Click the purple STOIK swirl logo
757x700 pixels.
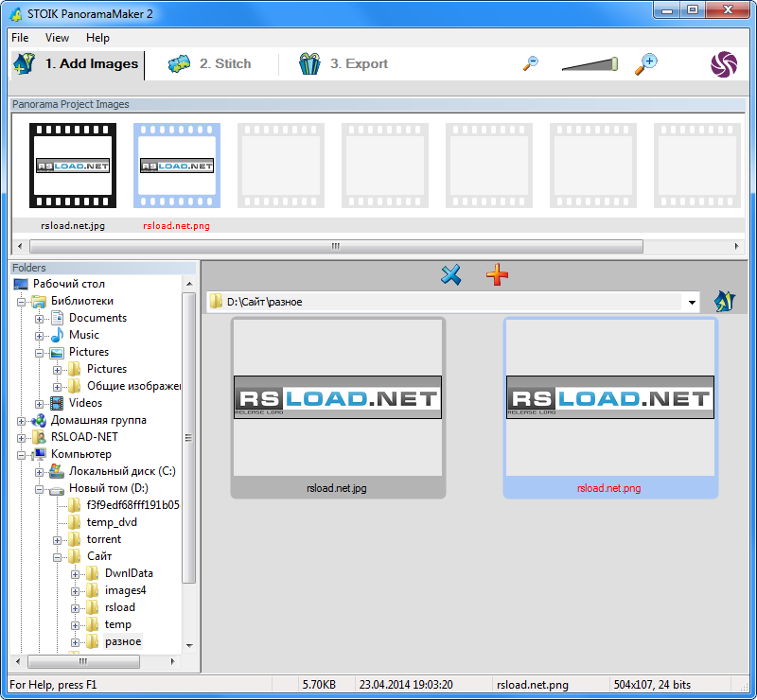[724, 64]
